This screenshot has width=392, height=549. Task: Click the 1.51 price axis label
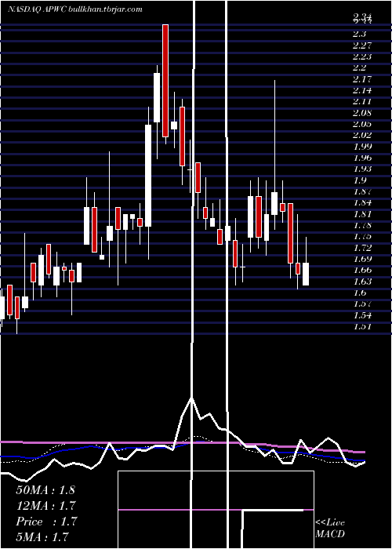[x=362, y=326]
